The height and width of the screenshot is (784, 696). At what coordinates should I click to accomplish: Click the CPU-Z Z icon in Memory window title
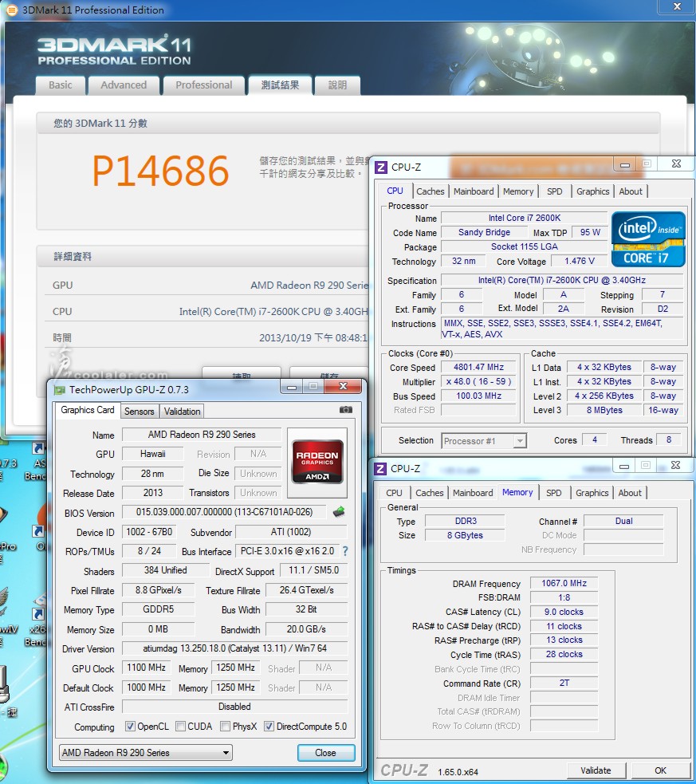[380, 468]
